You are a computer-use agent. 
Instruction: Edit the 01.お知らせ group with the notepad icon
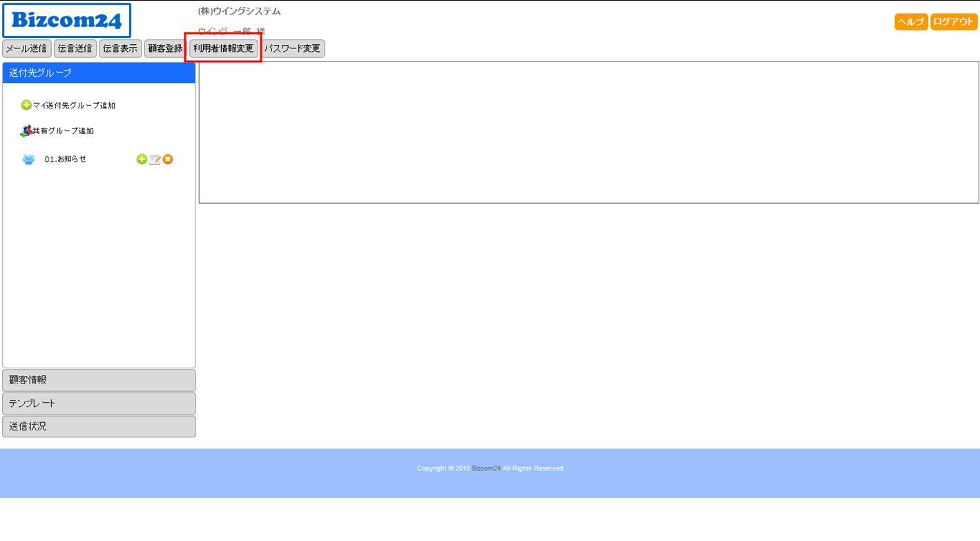click(x=155, y=160)
